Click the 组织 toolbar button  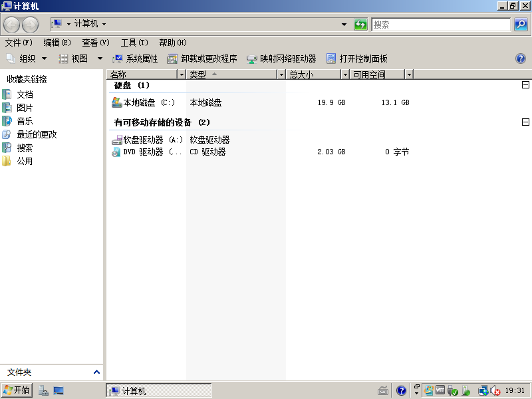26,59
